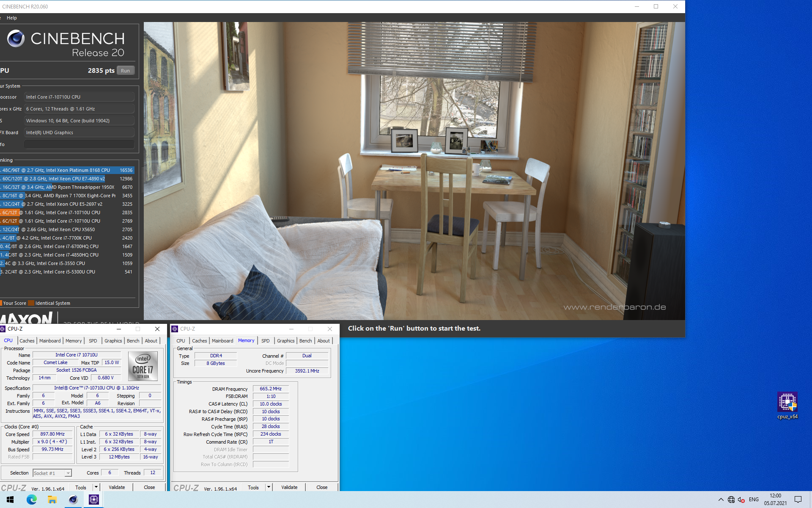
Task: Open Caches tab in left CPU-Z
Action: [x=27, y=341]
